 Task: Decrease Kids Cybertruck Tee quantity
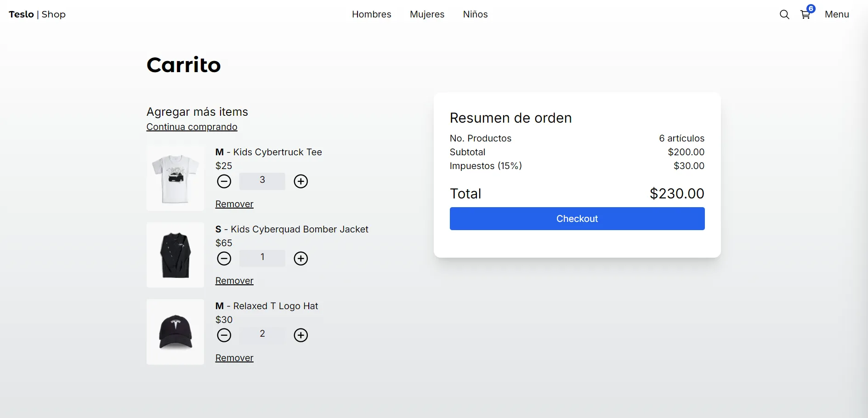(x=224, y=181)
